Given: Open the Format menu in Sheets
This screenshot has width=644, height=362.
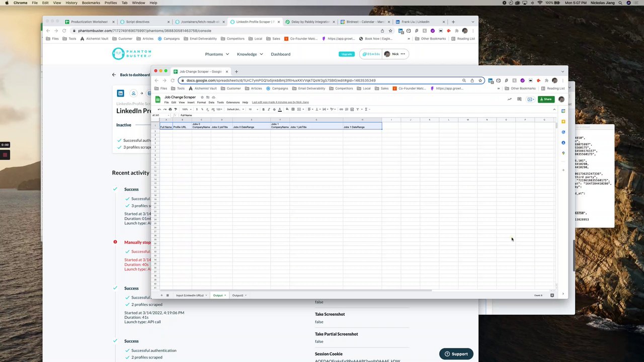Looking at the screenshot, I should (201, 102).
